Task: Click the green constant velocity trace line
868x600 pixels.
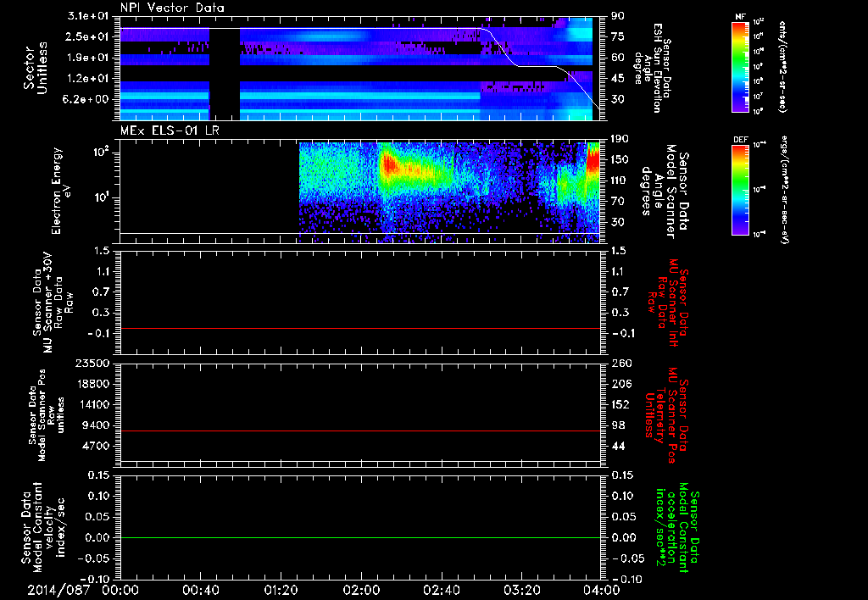Action: (359, 537)
